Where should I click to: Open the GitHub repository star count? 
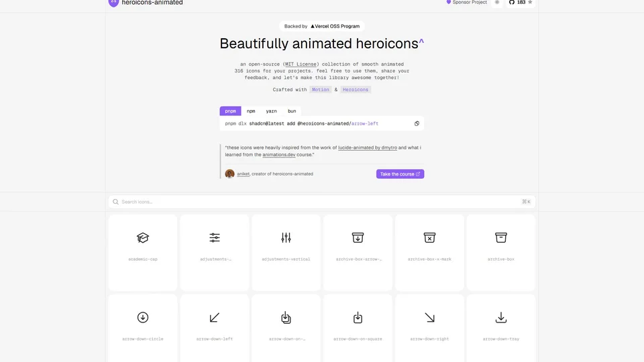click(x=521, y=3)
